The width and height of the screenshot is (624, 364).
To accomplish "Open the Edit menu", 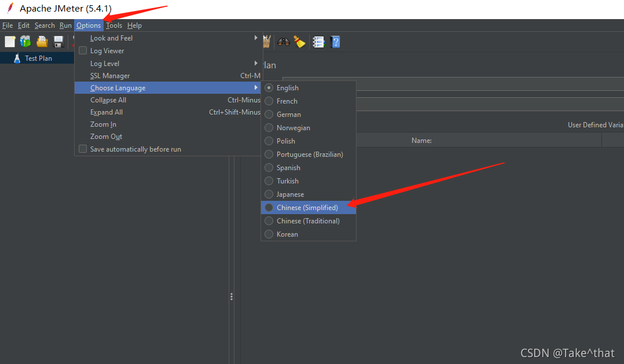I will [x=24, y=25].
